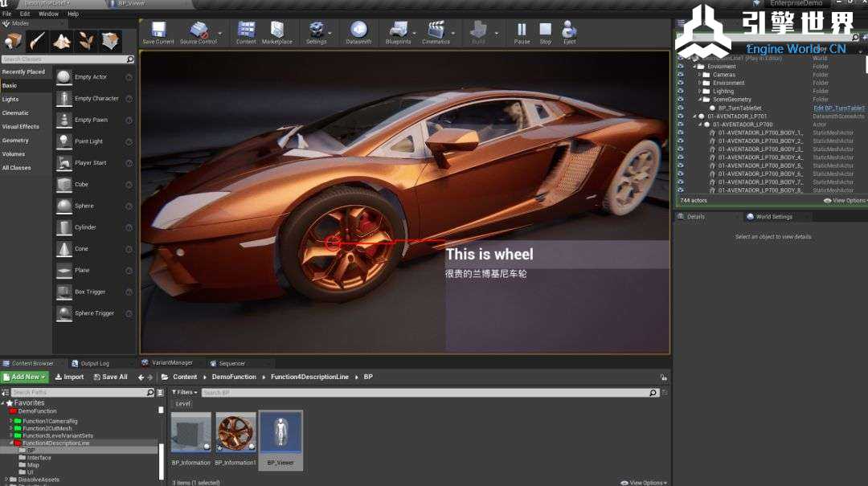Hide the 01-AVENTADOR_LP700 actor
The image size is (868, 486).
681,125
